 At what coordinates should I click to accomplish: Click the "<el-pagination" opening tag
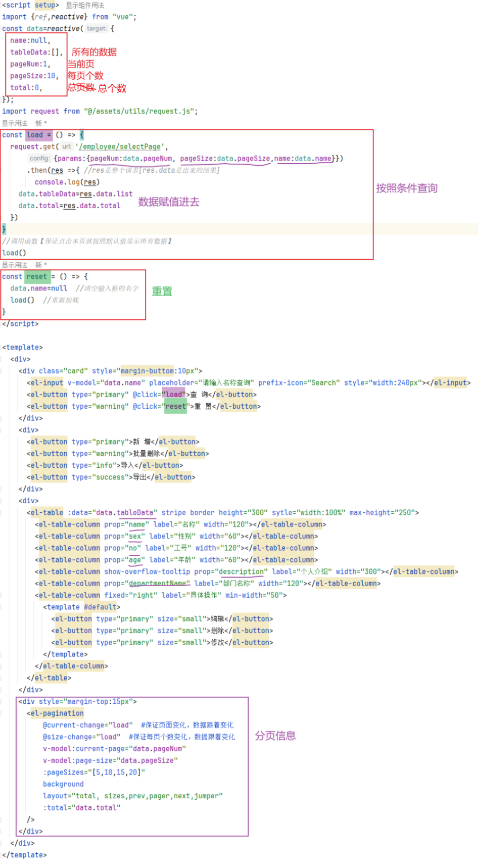tap(56, 713)
